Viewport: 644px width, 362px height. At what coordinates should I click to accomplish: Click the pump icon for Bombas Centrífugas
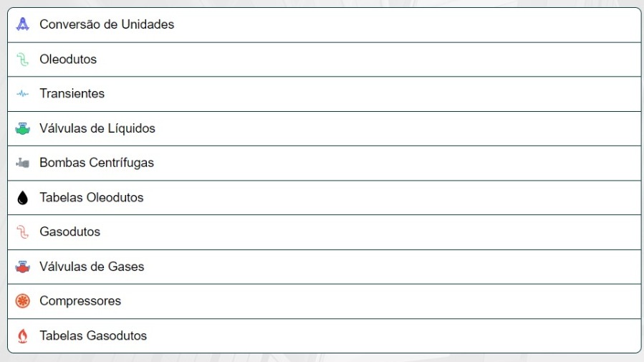tap(23, 163)
